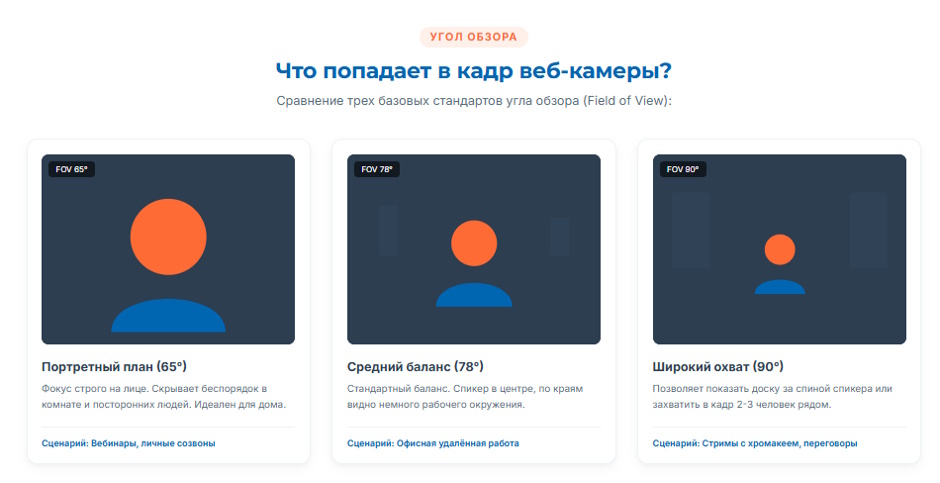Viewport: 940px width, 483px height.
Task: Click the FOV 65° badge
Action: click(x=71, y=169)
